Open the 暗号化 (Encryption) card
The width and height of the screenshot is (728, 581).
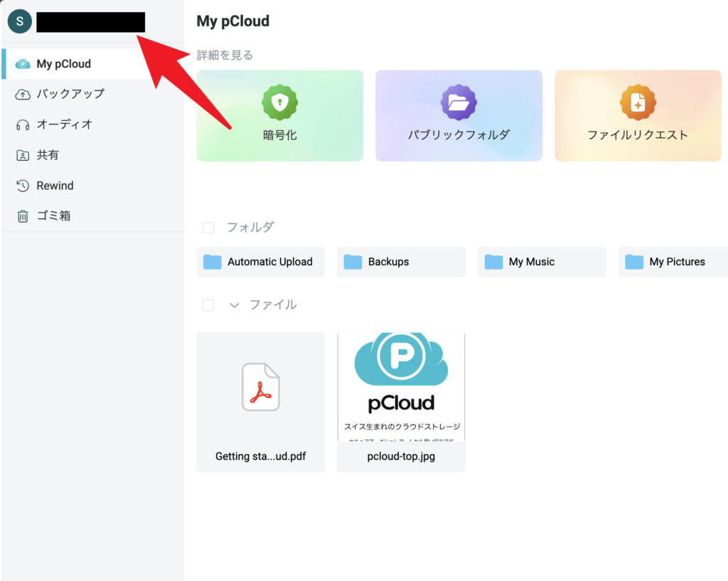click(279, 115)
